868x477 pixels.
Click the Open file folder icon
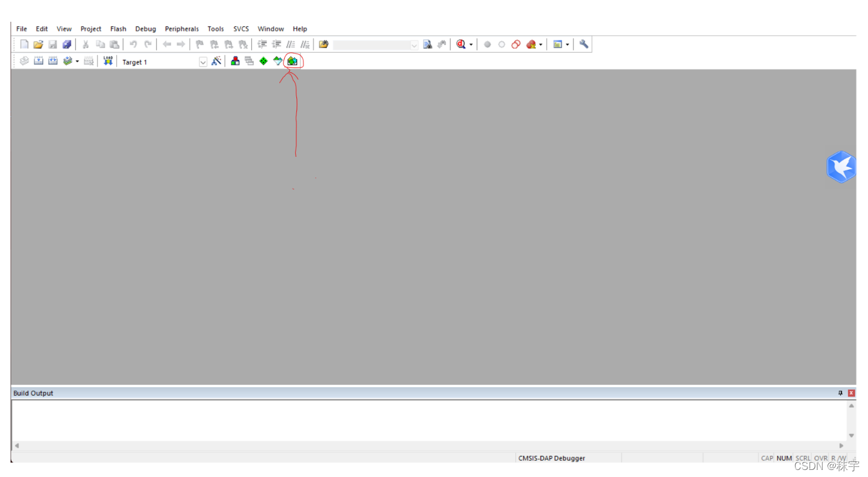click(x=38, y=44)
